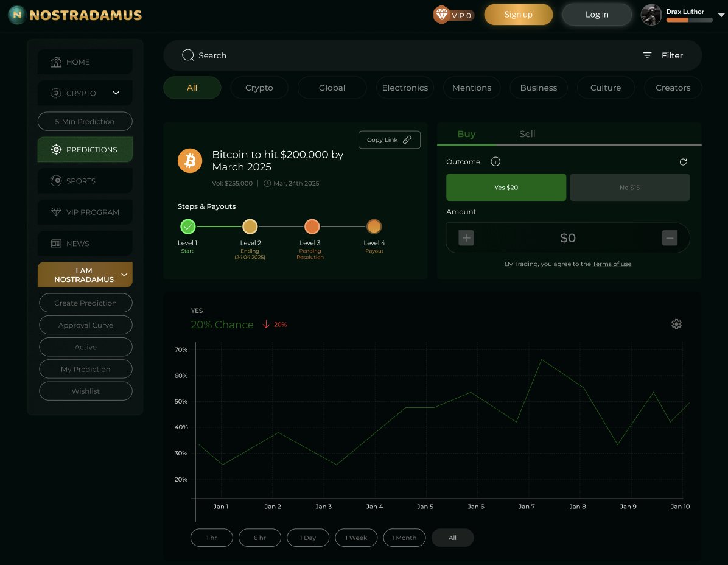Viewport: 728px width, 565px height.
Task: Open 5-Min Prediction
Action: tap(85, 121)
